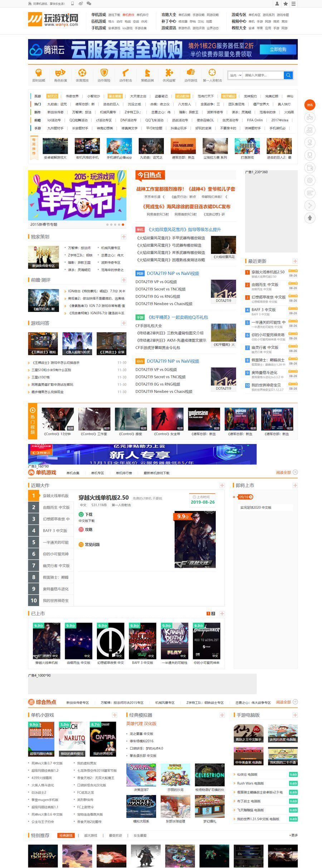The height and width of the screenshot is (868, 322).
Task: Click the gamepad icon in right sidebar
Action: click(x=310, y=117)
